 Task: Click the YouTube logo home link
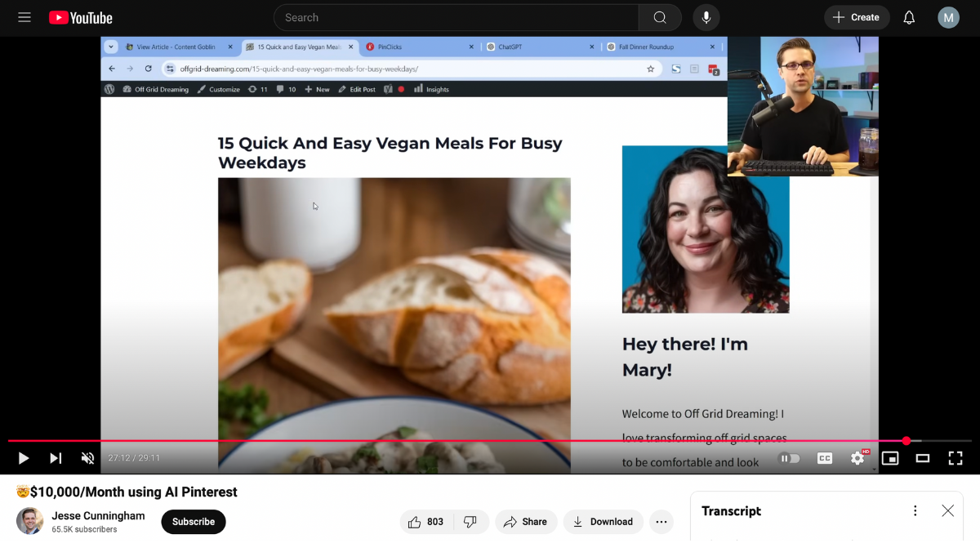[x=81, y=17]
